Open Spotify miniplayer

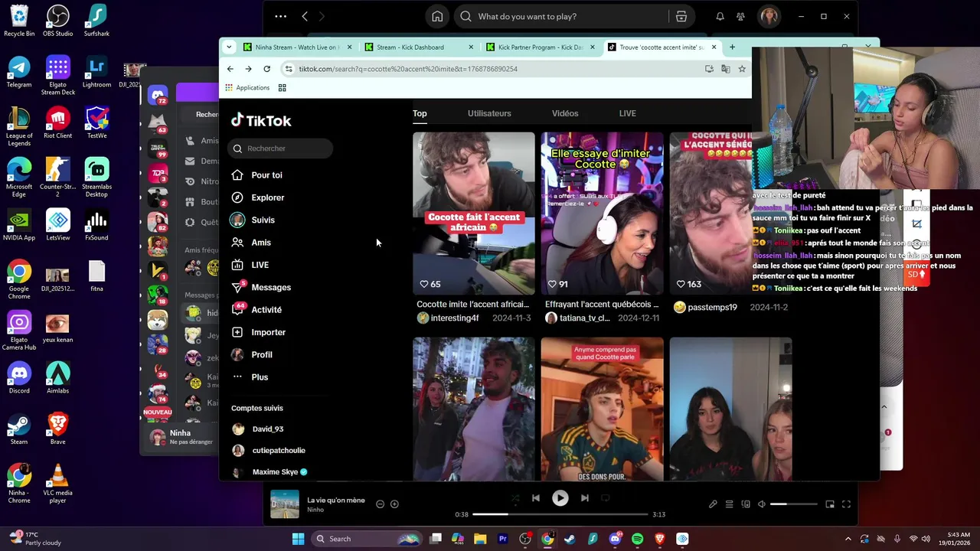pyautogui.click(x=830, y=504)
